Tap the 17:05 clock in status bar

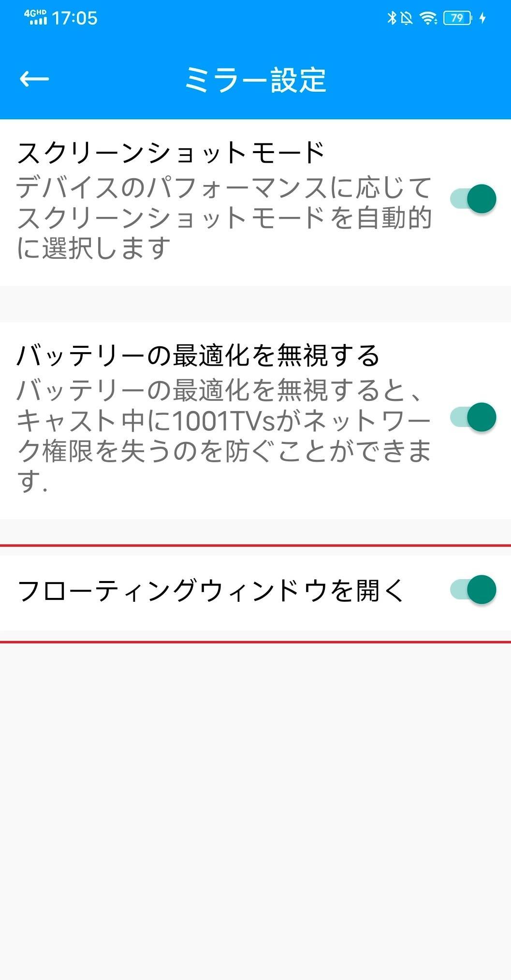pyautogui.click(x=74, y=18)
